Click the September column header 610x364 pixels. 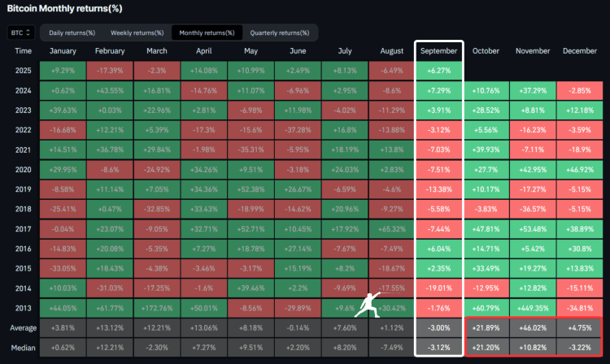[x=438, y=50]
